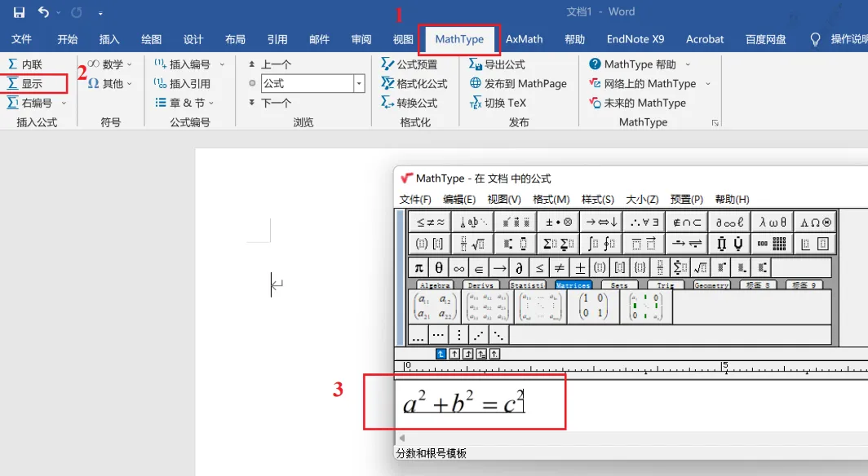
Task: Open the 章 & 节 dropdown
Action: 184,103
